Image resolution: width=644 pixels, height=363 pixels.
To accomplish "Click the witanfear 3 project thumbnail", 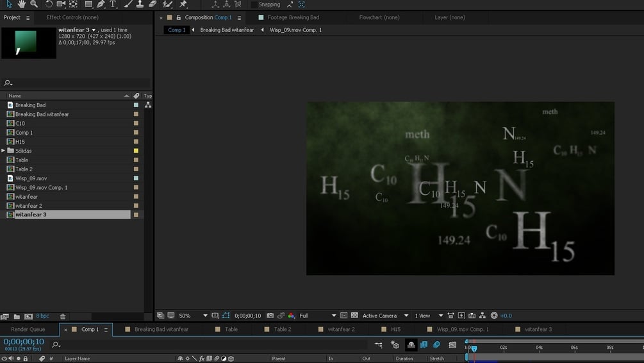I will click(x=29, y=43).
